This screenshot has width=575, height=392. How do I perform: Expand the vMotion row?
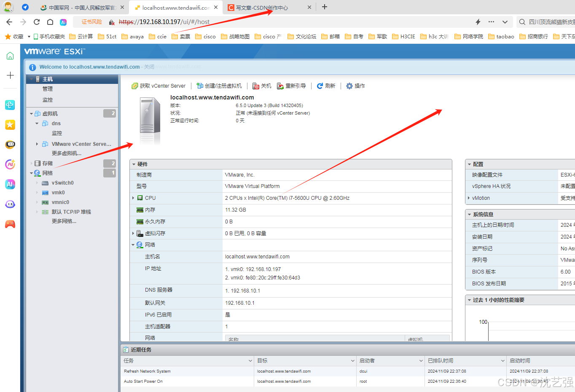(x=469, y=198)
